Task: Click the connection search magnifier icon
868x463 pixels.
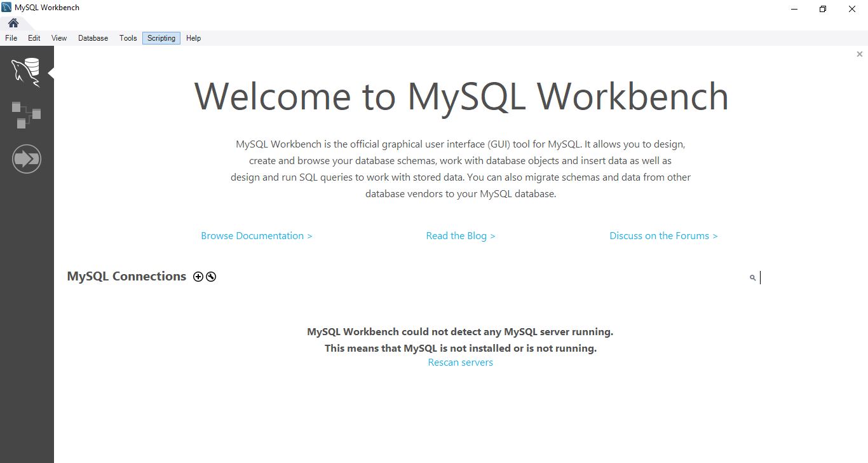Action: [753, 278]
